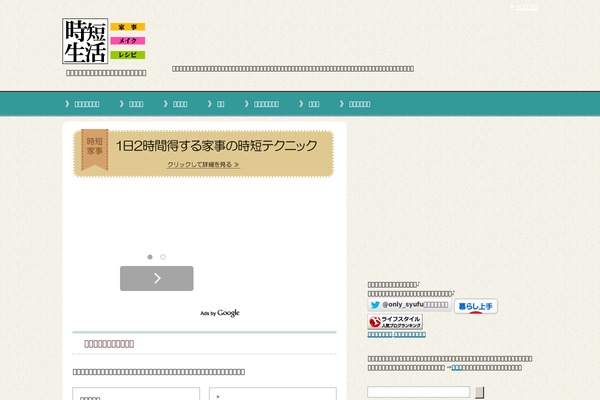Image resolution: width=600 pixels, height=400 pixels.
Task: Follow the blue inline link in the sidebar paragraph
Action: click(x=457, y=367)
